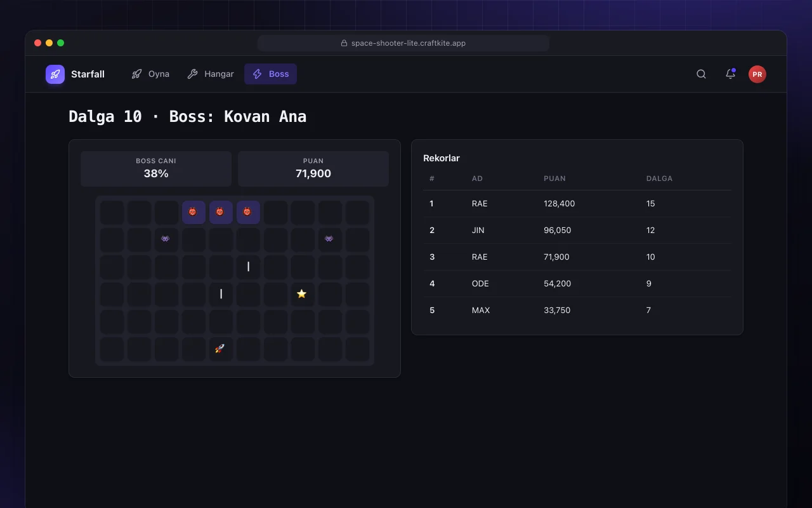Screen dimensions: 812x508
Task: Click the DALGA column header
Action: (659, 178)
